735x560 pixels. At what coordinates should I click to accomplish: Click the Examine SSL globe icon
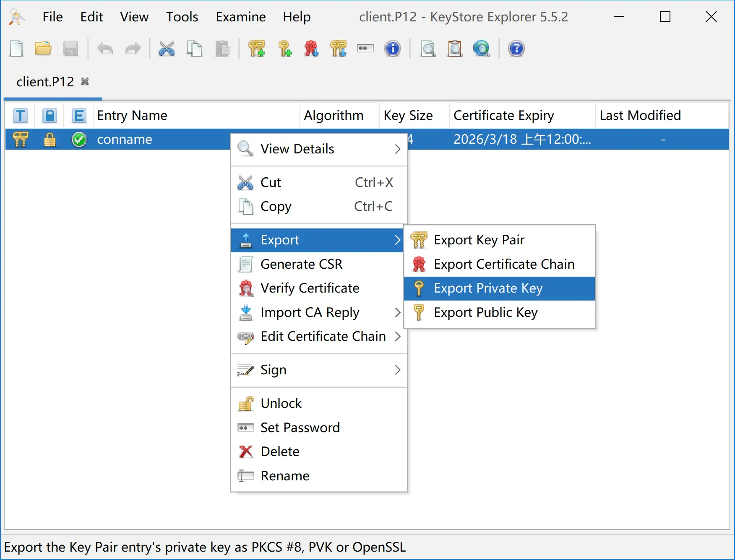(x=482, y=49)
